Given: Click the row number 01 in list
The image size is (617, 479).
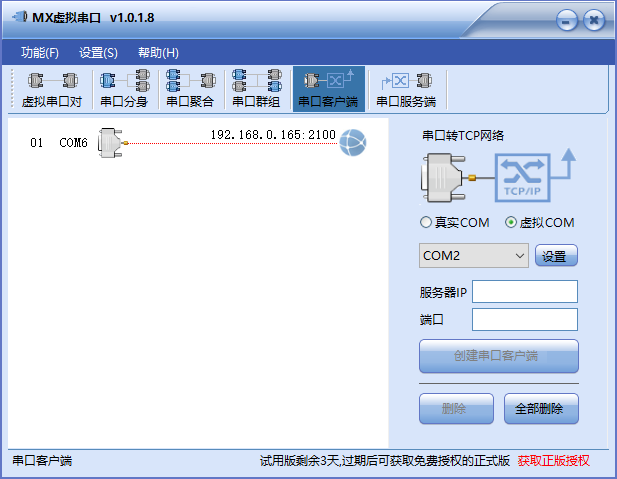Looking at the screenshot, I should point(37,142).
